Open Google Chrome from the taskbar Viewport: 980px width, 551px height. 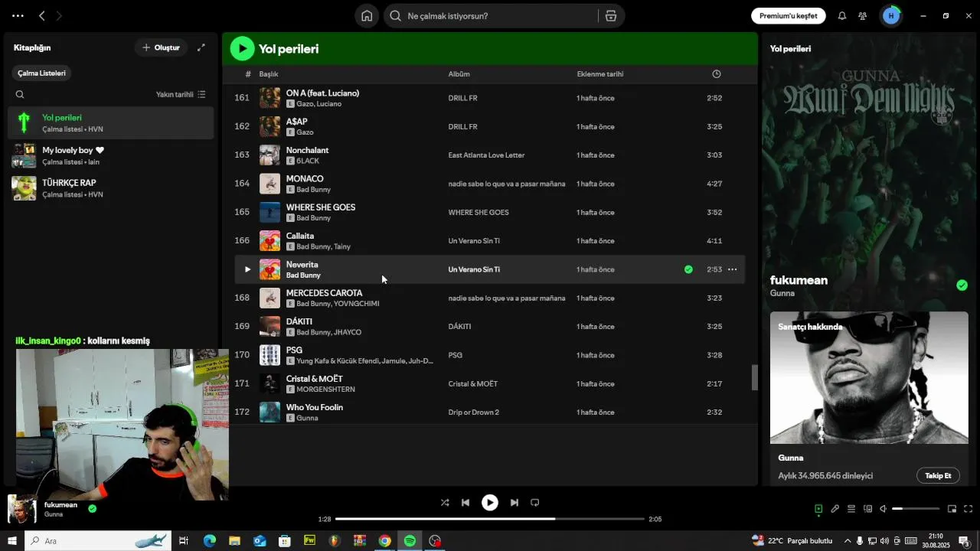pyautogui.click(x=385, y=541)
